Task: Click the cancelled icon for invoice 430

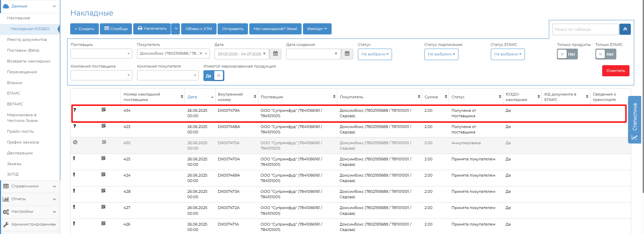Action: (x=75, y=142)
